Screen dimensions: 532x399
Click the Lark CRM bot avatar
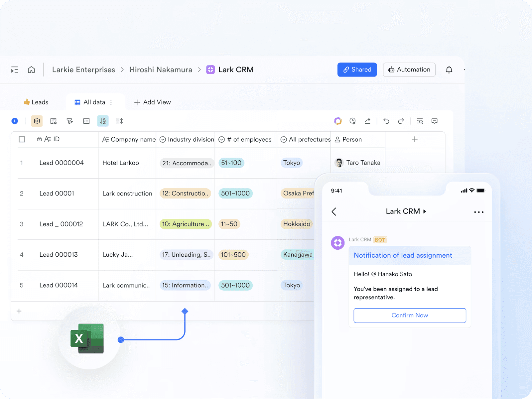(337, 243)
